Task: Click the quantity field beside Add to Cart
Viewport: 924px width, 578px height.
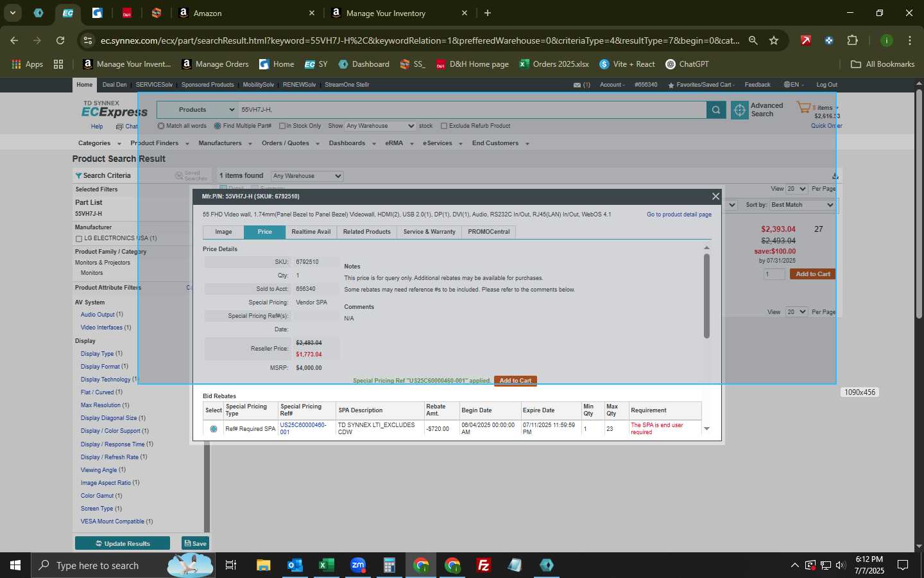Action: [x=774, y=274]
